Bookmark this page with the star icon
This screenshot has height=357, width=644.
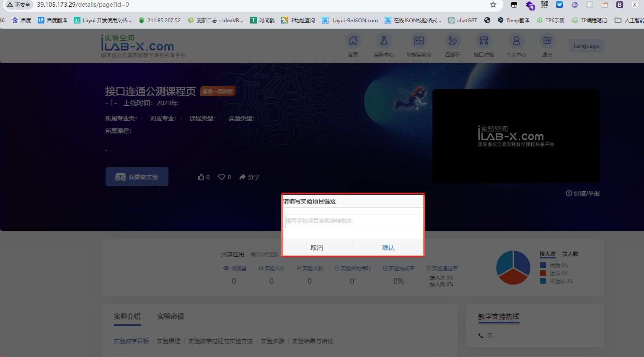[x=493, y=5]
